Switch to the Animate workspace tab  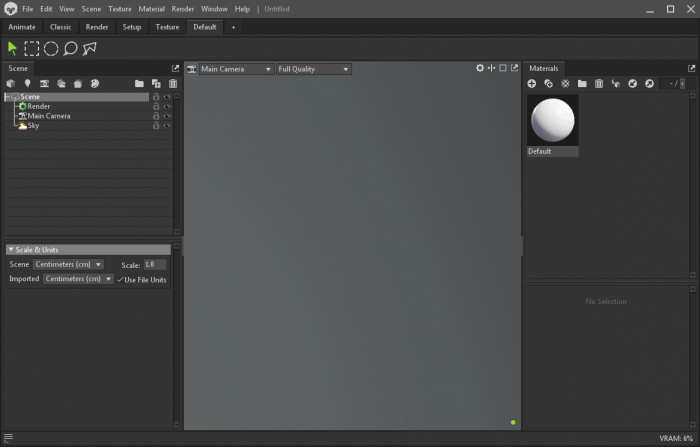pyautogui.click(x=22, y=27)
